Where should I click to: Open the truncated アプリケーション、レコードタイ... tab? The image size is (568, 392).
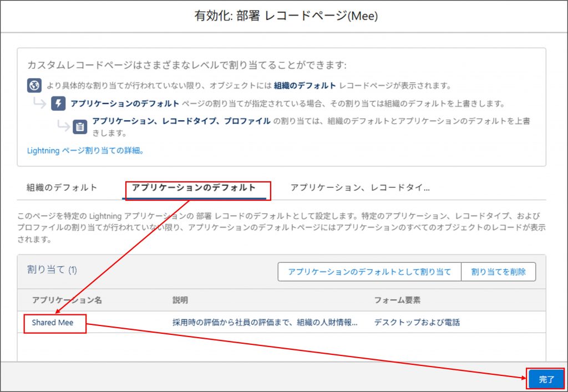pos(360,187)
